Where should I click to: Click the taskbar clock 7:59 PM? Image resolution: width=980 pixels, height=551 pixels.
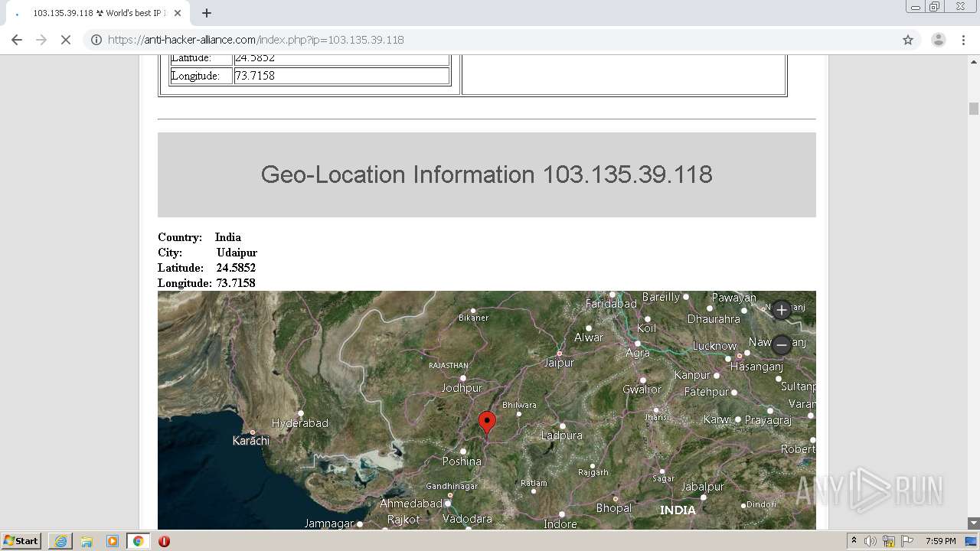click(x=940, y=541)
